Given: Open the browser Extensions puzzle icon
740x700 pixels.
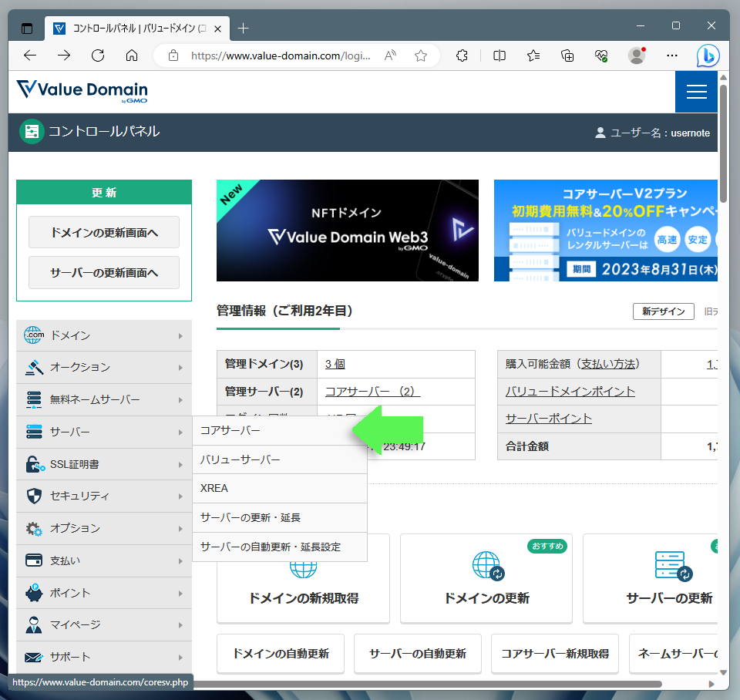Looking at the screenshot, I should click(462, 56).
